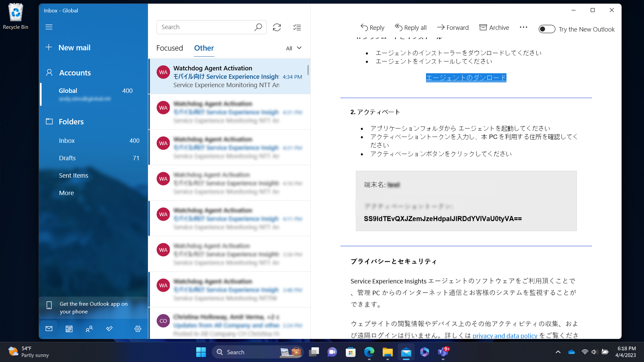Open Task View from taskbar

(314, 352)
